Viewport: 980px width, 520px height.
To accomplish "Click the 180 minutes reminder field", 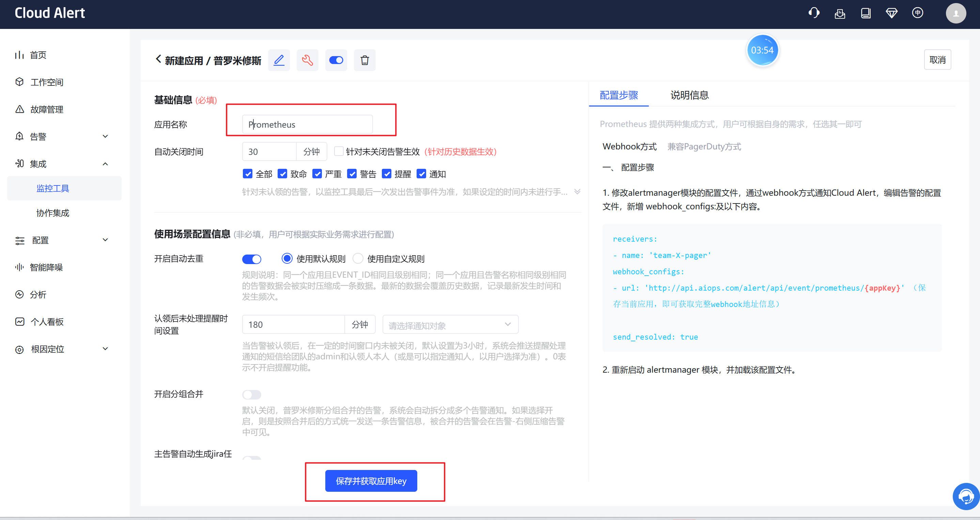I will [293, 325].
